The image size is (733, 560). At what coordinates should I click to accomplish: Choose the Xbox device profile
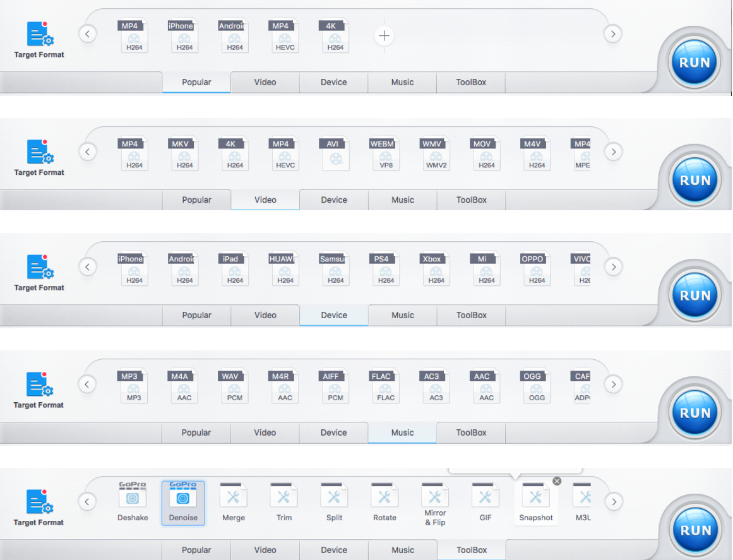click(x=436, y=269)
